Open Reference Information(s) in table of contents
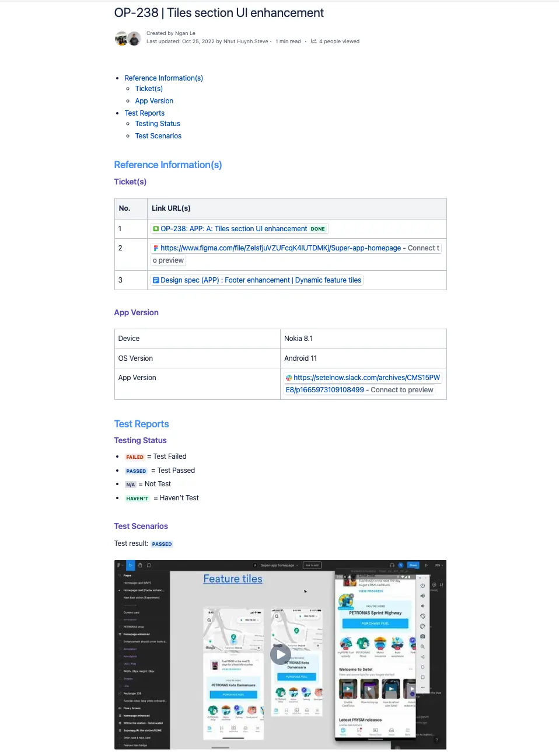This screenshot has height=756, width=559. click(x=163, y=78)
